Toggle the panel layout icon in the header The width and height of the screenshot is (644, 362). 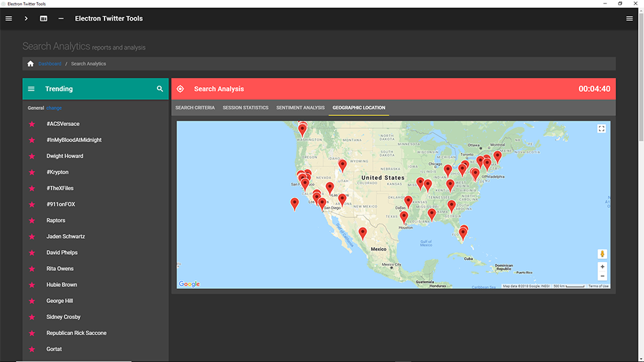click(44, 19)
